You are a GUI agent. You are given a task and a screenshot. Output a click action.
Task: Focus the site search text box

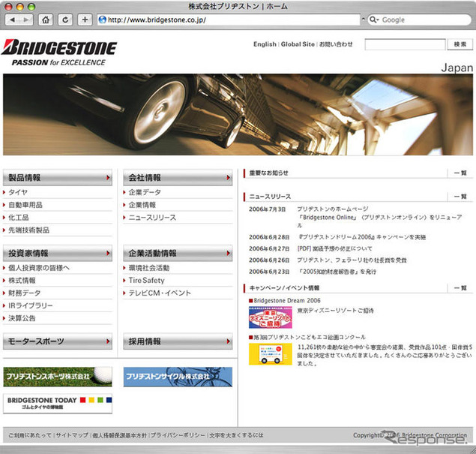tap(406, 44)
